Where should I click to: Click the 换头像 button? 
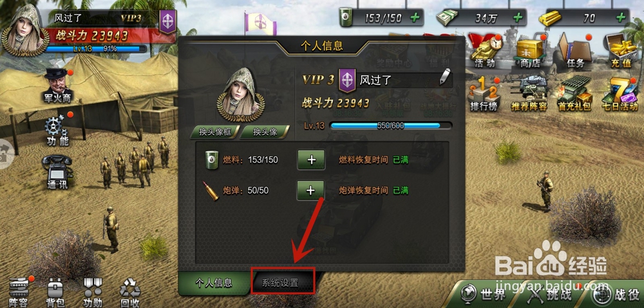pyautogui.click(x=265, y=132)
